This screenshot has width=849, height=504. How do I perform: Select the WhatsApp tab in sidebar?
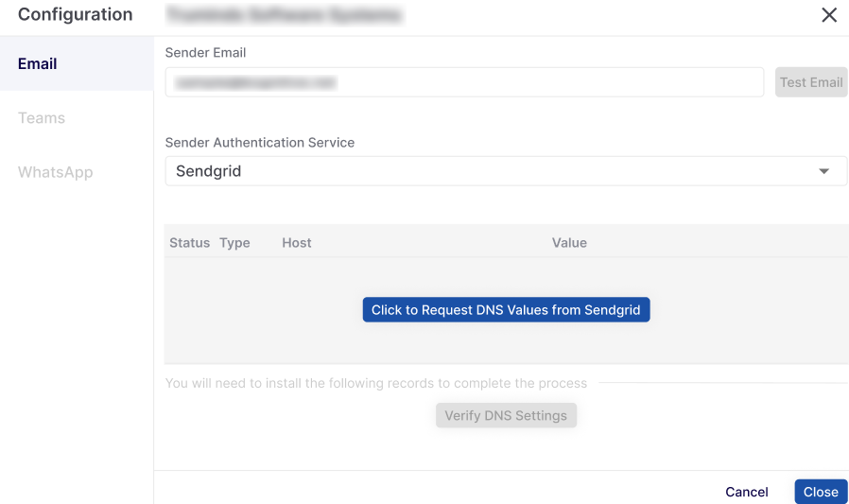pyautogui.click(x=56, y=172)
